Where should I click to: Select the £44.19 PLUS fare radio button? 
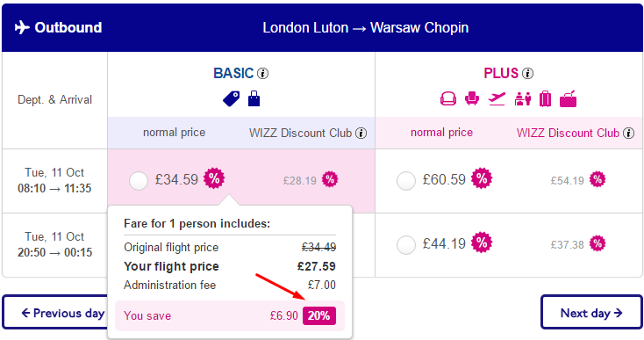[x=405, y=245]
